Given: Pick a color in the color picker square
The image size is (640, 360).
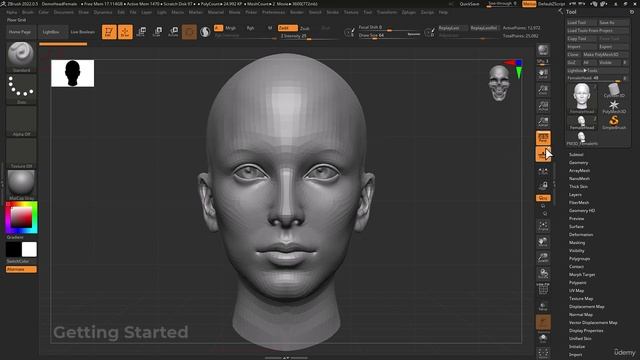Looking at the screenshot, I should pyautogui.click(x=21, y=217).
